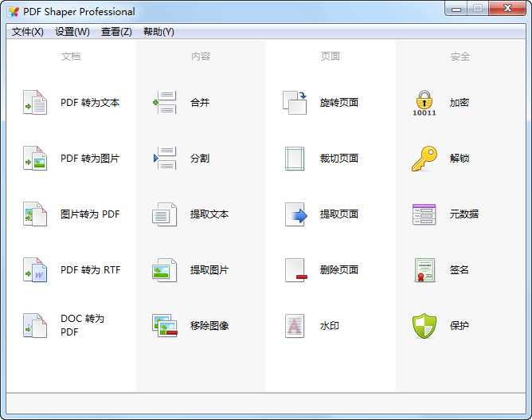Click the 提取文本 extract text icon
The height and width of the screenshot is (420, 532).
(165, 214)
